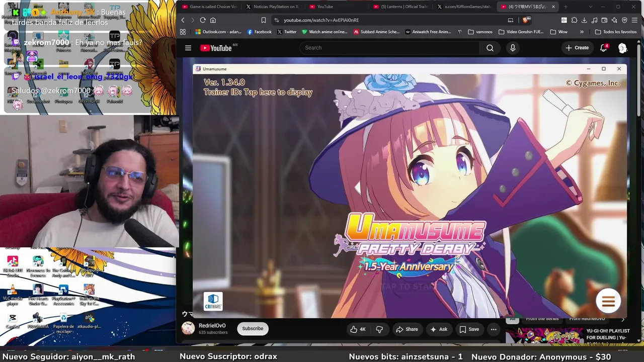Open CapCut desktop shortcut

click(13, 321)
